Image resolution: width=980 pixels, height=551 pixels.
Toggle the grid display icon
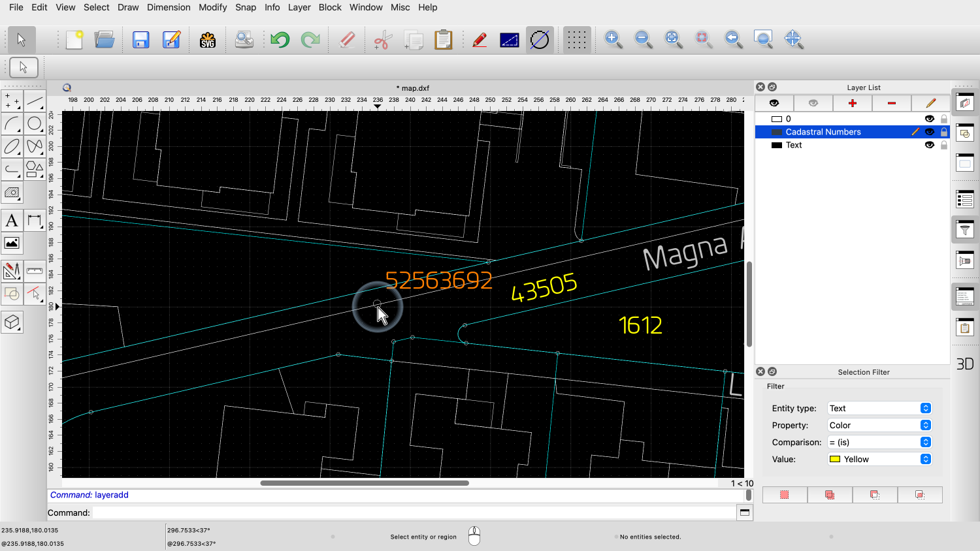(x=576, y=40)
